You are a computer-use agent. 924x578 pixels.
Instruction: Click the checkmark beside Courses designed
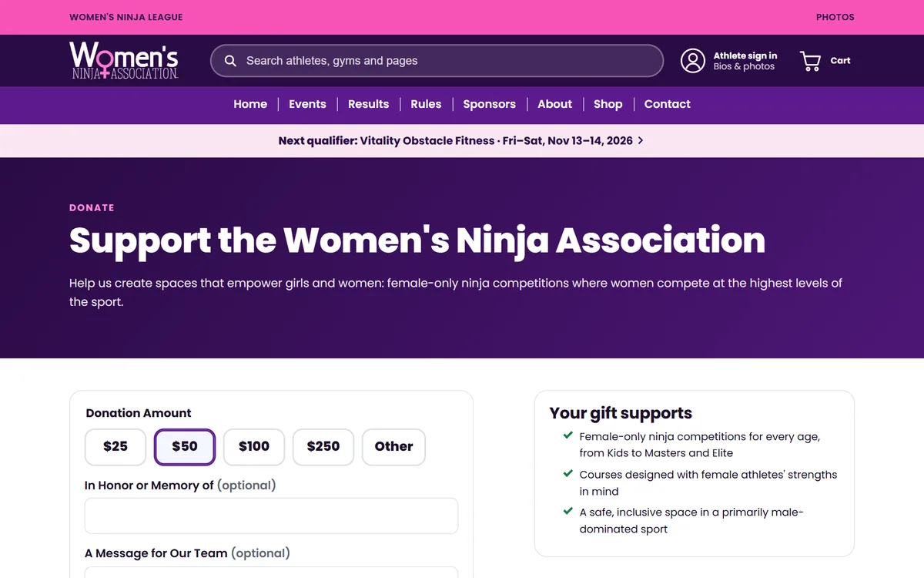(x=568, y=473)
